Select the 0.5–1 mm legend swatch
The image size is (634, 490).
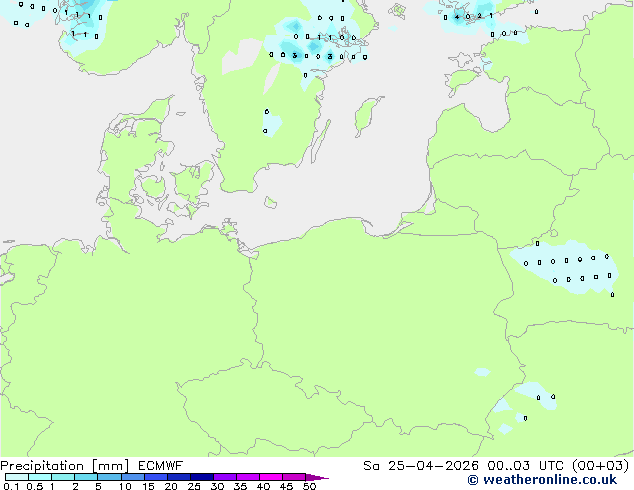tap(40, 477)
